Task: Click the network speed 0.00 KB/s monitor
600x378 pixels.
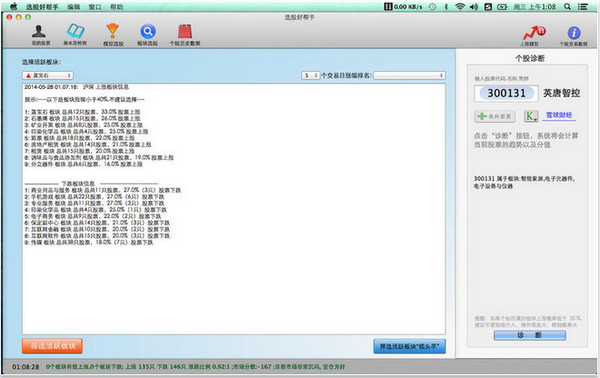Action: pyautogui.click(x=403, y=7)
